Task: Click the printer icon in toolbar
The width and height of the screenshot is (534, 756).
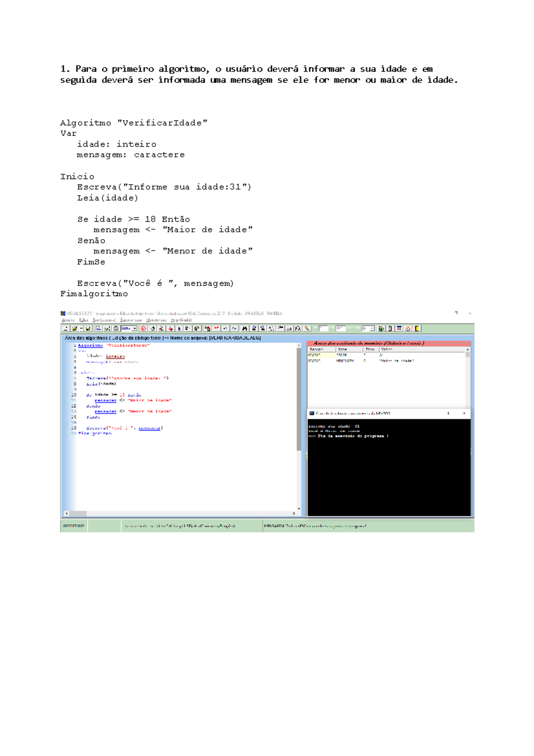Action: [x=289, y=329]
